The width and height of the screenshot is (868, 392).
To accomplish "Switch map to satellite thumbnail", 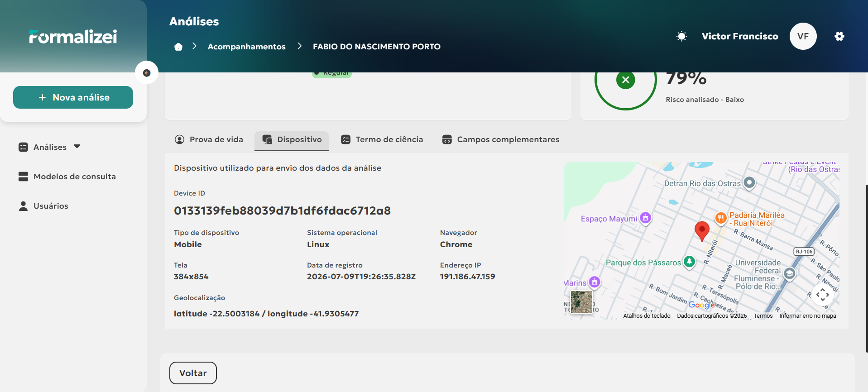I will (581, 302).
